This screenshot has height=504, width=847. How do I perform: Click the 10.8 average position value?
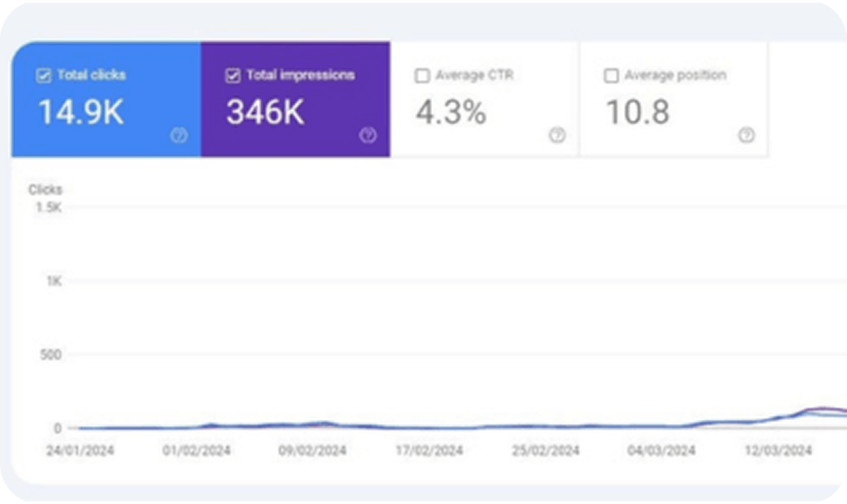(637, 112)
